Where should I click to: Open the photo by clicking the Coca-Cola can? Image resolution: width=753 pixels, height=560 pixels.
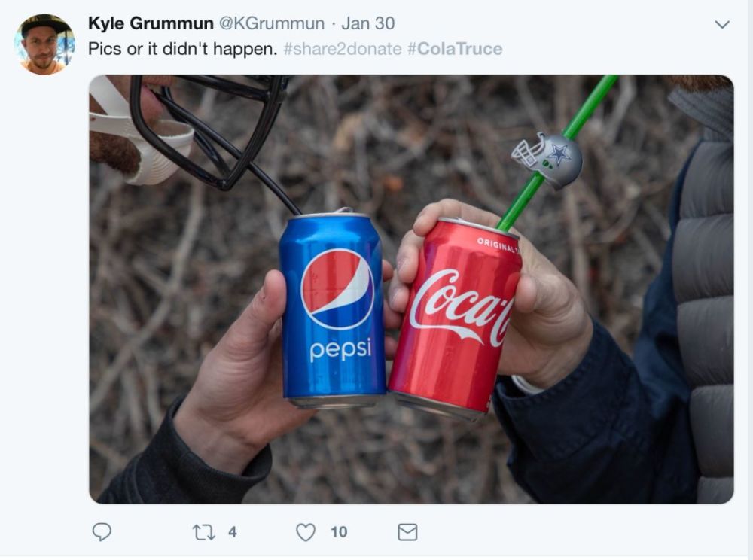456,319
